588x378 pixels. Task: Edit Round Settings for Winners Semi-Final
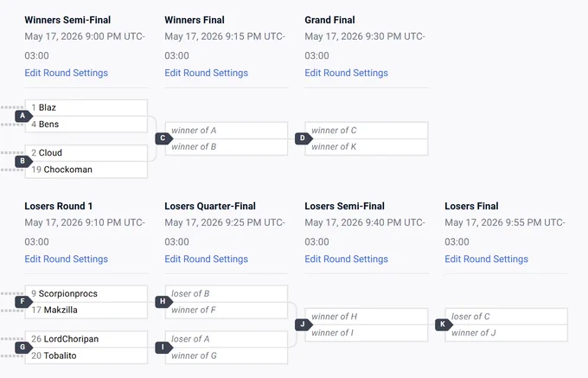67,73
